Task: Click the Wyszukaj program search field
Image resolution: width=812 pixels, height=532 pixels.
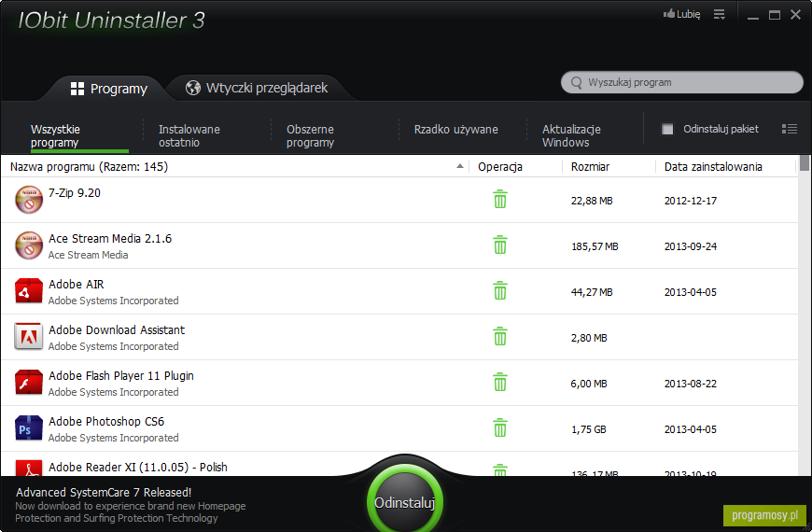Action: click(682, 82)
